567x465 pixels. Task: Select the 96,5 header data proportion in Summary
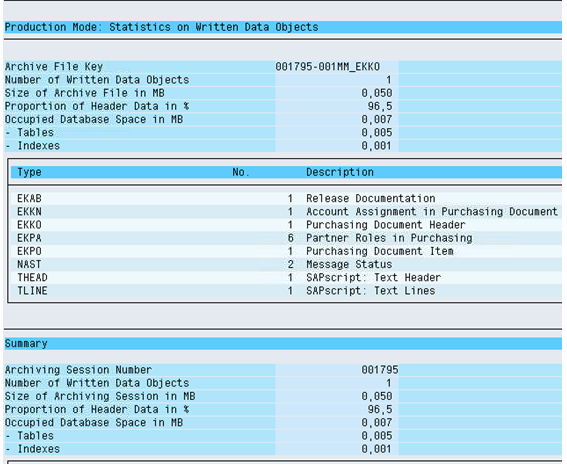tap(380, 410)
